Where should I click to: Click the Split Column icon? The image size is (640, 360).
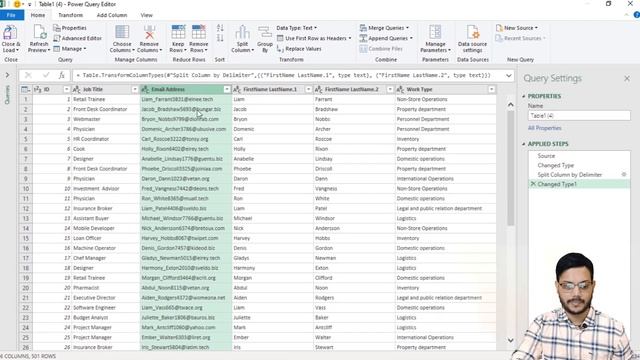[x=242, y=32]
